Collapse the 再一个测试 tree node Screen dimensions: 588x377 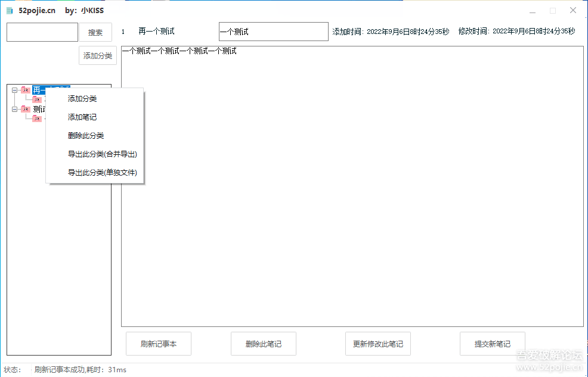point(15,90)
